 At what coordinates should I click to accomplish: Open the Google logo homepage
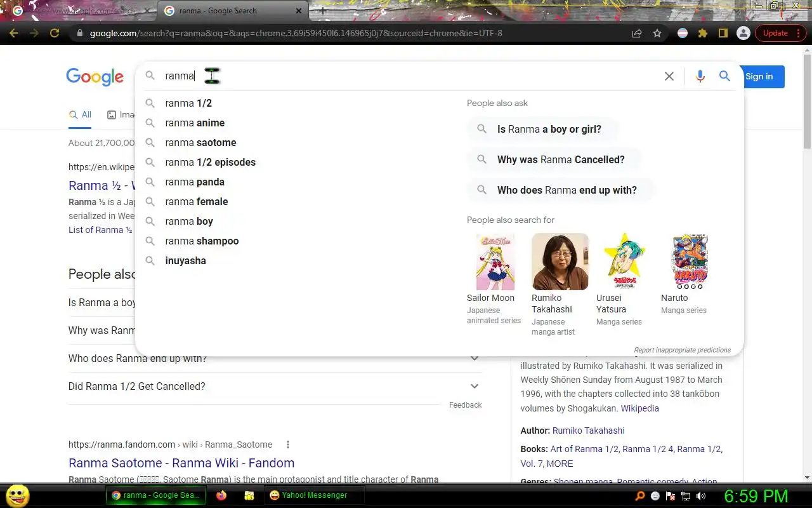point(95,77)
